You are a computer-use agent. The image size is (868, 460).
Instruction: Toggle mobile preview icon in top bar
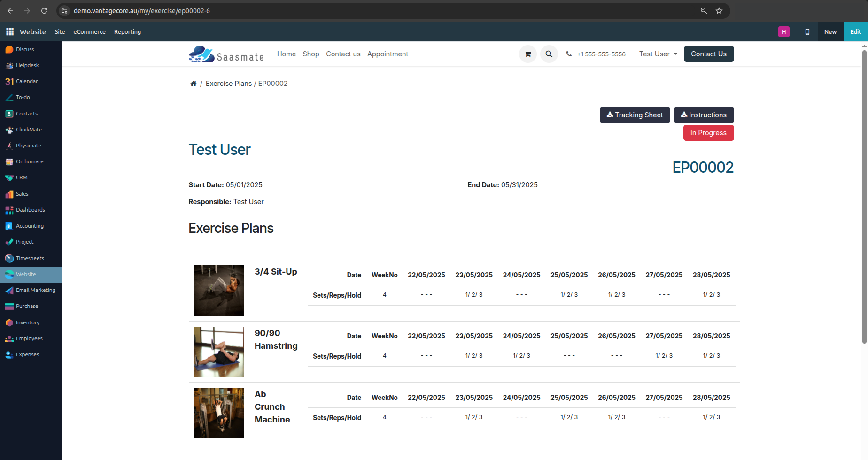[x=807, y=32]
